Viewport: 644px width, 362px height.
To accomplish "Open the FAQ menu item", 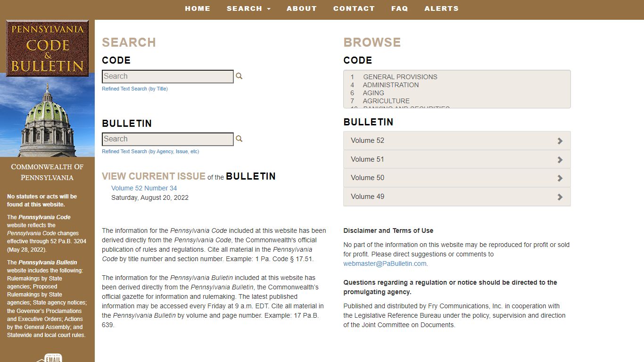I will (400, 8).
